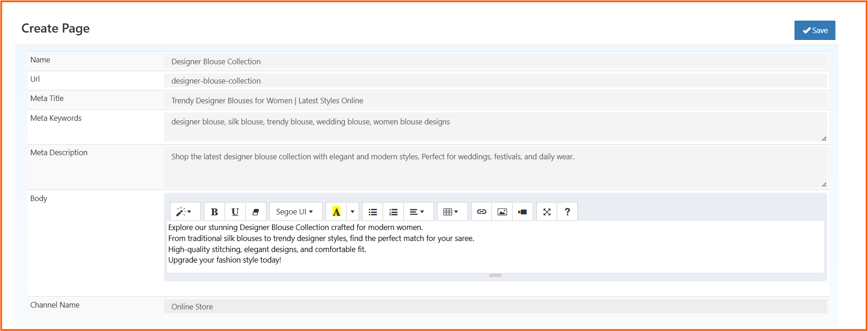Image resolution: width=868 pixels, height=331 pixels.
Task: Apply the yellow highlight text color
Action: [x=336, y=212]
